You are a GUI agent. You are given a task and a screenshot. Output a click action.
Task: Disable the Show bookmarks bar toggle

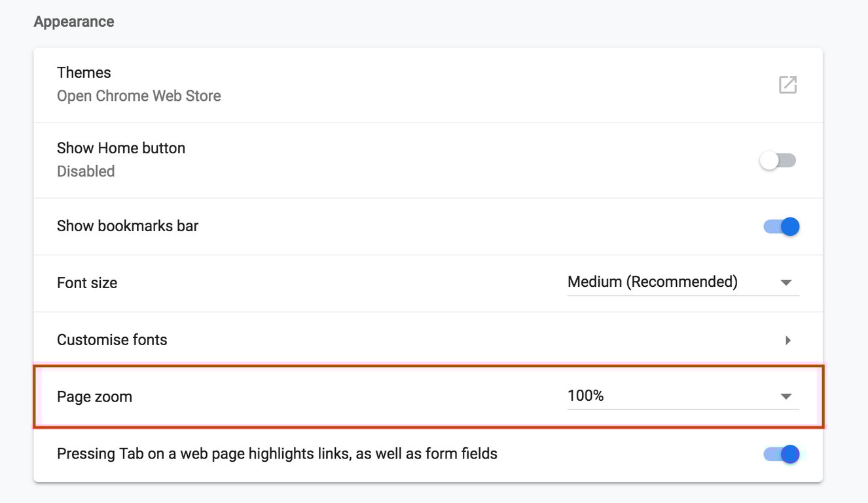click(x=782, y=227)
